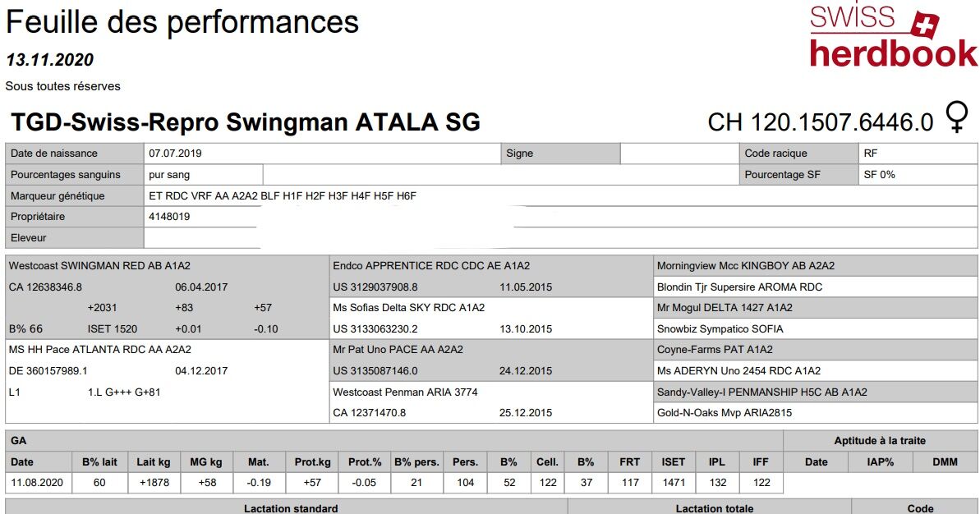Click Endco APPRENTICE RDC grandsire cell
The height and width of the screenshot is (514, 980).
click(x=430, y=266)
